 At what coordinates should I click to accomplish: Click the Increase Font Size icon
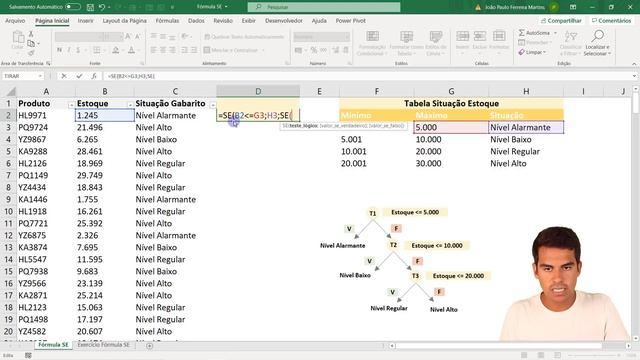coord(129,37)
